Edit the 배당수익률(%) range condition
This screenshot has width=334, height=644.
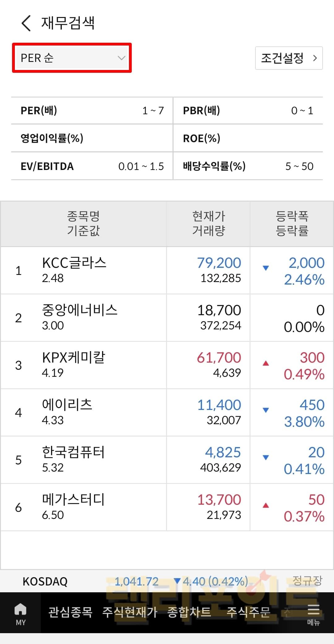click(248, 166)
